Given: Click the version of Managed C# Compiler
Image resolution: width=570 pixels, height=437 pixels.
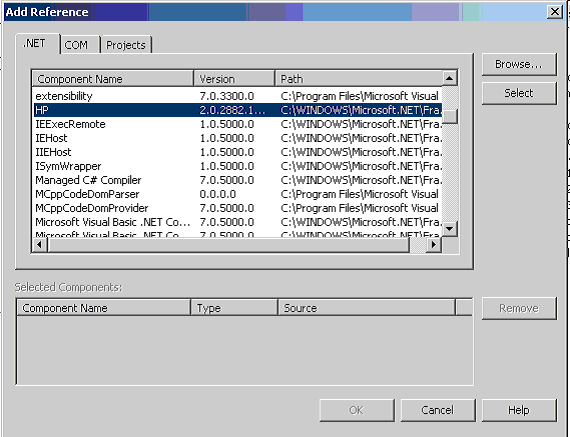Looking at the screenshot, I should pos(227,180).
